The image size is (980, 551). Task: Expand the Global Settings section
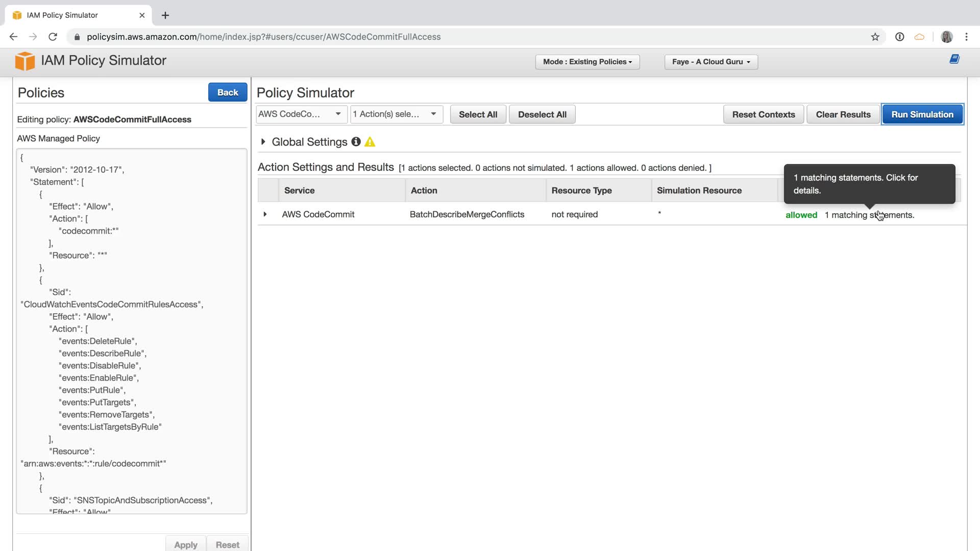(263, 142)
